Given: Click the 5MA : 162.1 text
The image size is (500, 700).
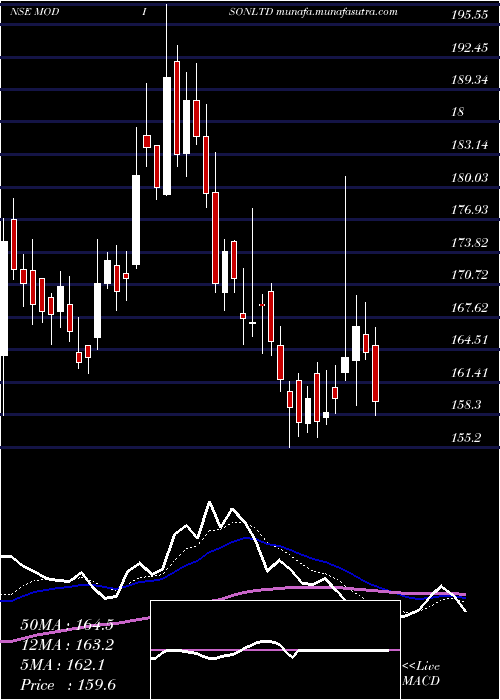Looking at the screenshot, I should coord(62,665).
